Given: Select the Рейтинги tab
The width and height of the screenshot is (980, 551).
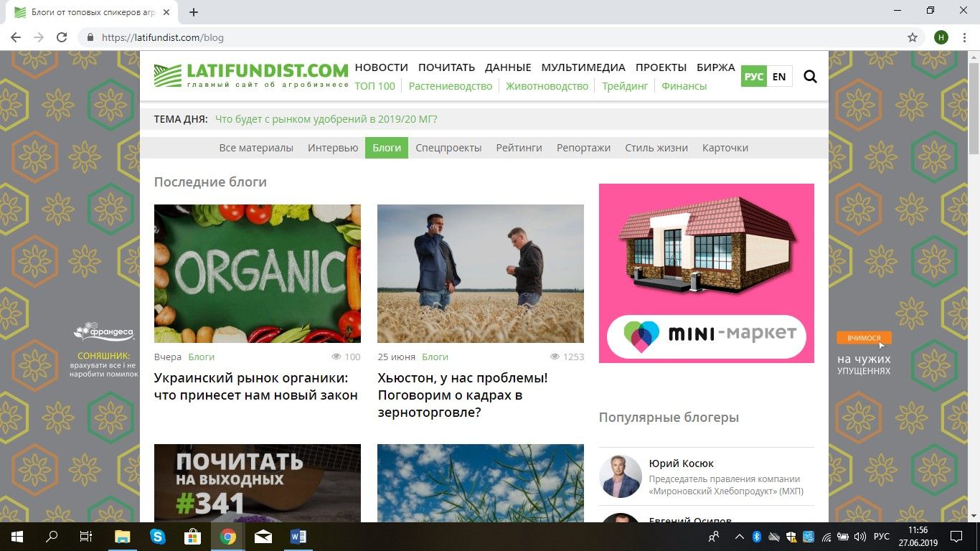Looking at the screenshot, I should click(x=519, y=148).
